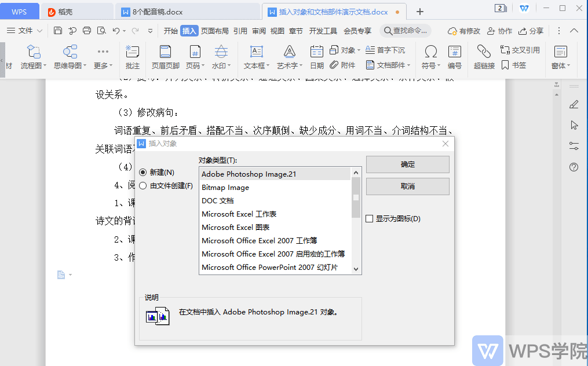Click the Object (对象) button

(x=345, y=50)
